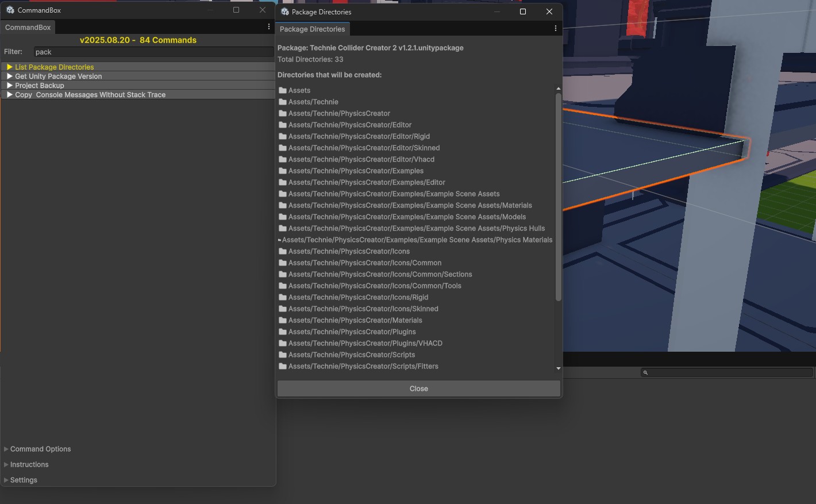Click the folder icon beside Assets/Technie
The height and width of the screenshot is (504, 816).
(x=283, y=102)
